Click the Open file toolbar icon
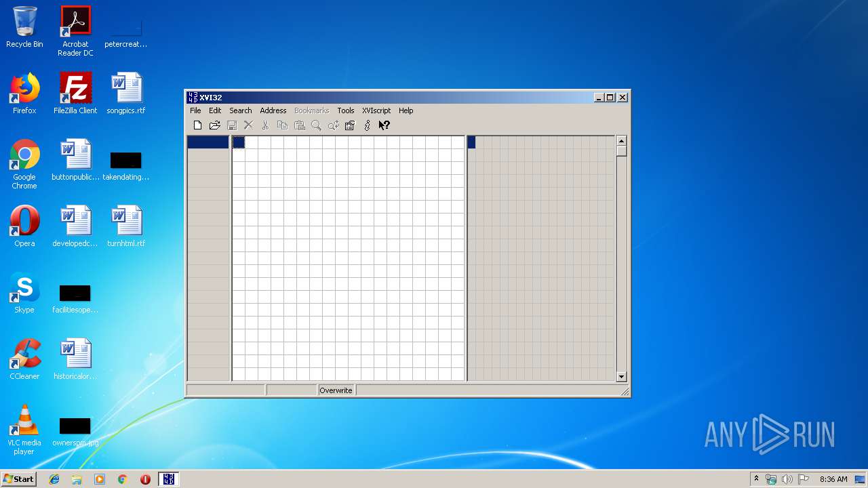This screenshot has height=488, width=868. tap(214, 125)
